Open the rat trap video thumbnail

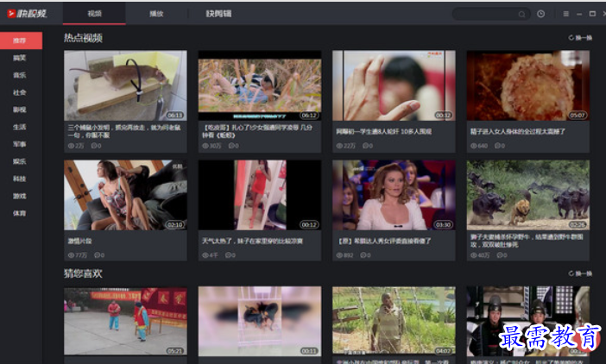(125, 85)
